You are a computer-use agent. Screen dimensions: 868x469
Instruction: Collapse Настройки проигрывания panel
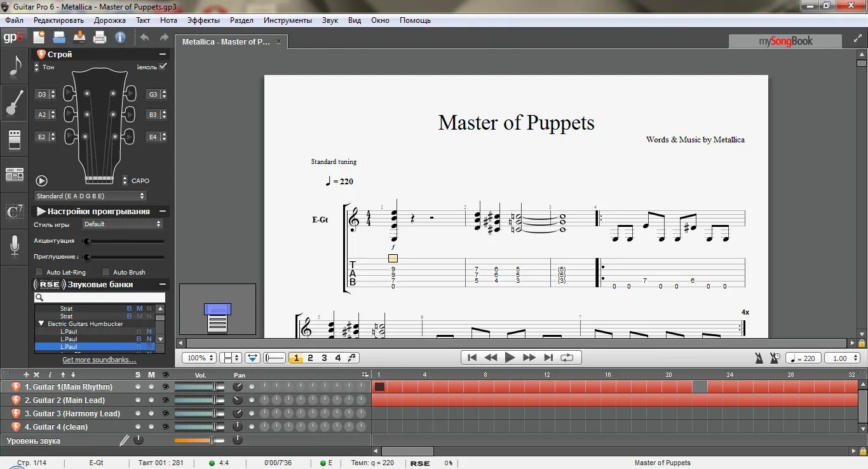163,211
